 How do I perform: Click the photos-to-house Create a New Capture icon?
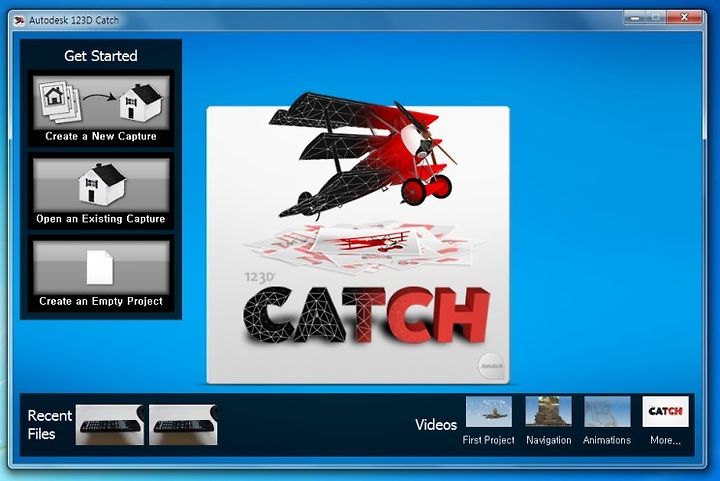point(101,102)
